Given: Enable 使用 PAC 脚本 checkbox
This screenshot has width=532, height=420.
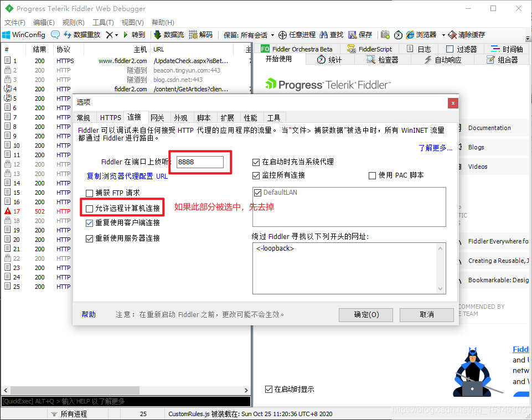Looking at the screenshot, I should pyautogui.click(x=372, y=176).
